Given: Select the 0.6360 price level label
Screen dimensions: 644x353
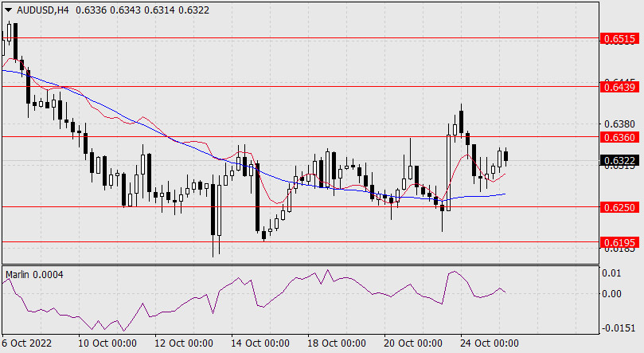Looking at the screenshot, I should tap(619, 137).
